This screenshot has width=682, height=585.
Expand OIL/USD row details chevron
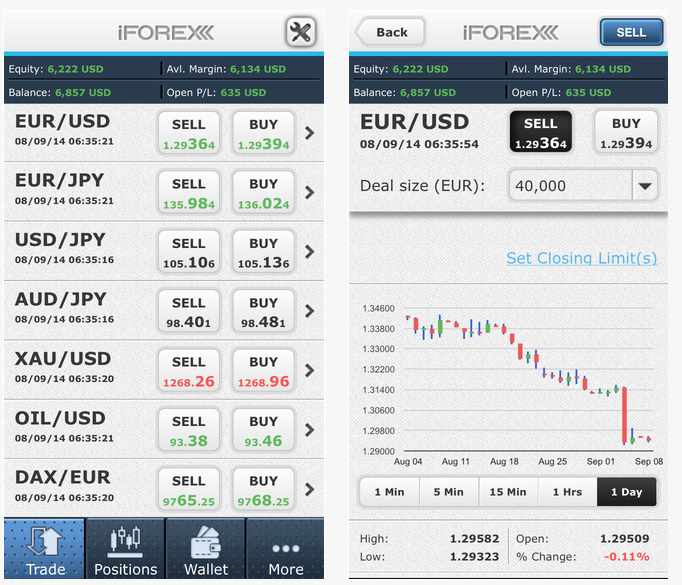pos(309,430)
